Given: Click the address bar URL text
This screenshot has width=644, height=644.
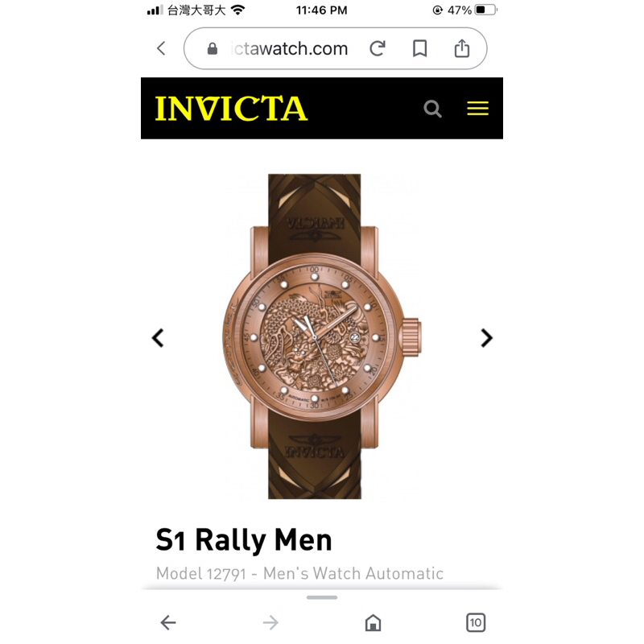Looking at the screenshot, I should click(289, 49).
